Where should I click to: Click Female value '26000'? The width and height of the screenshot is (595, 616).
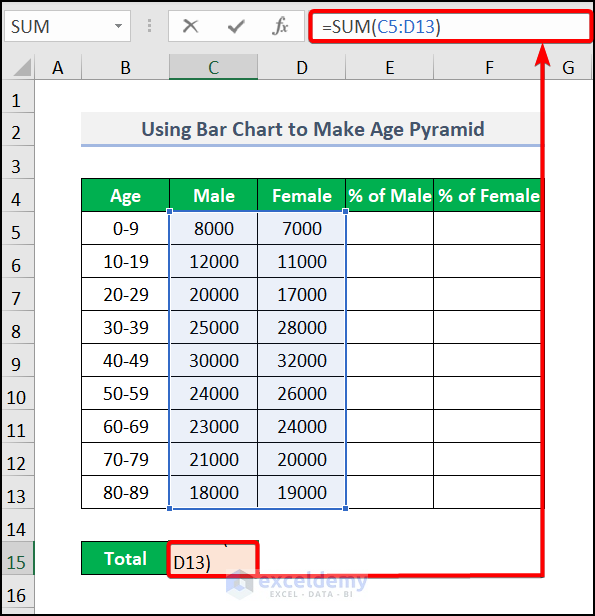click(x=302, y=393)
